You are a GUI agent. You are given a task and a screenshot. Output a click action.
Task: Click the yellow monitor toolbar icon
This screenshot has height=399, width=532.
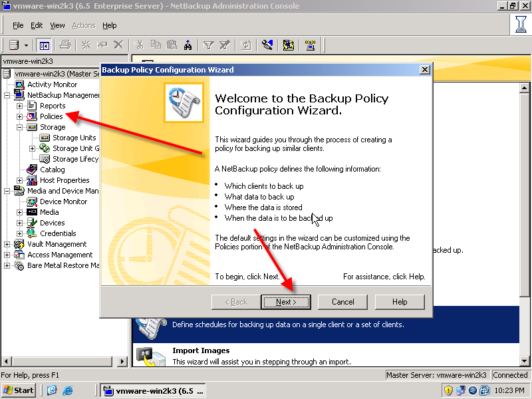[x=289, y=45]
